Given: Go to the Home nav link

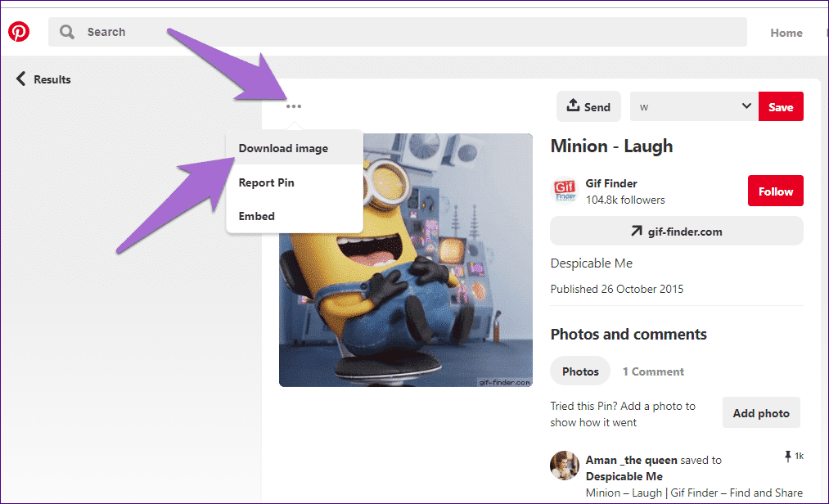Looking at the screenshot, I should [786, 33].
